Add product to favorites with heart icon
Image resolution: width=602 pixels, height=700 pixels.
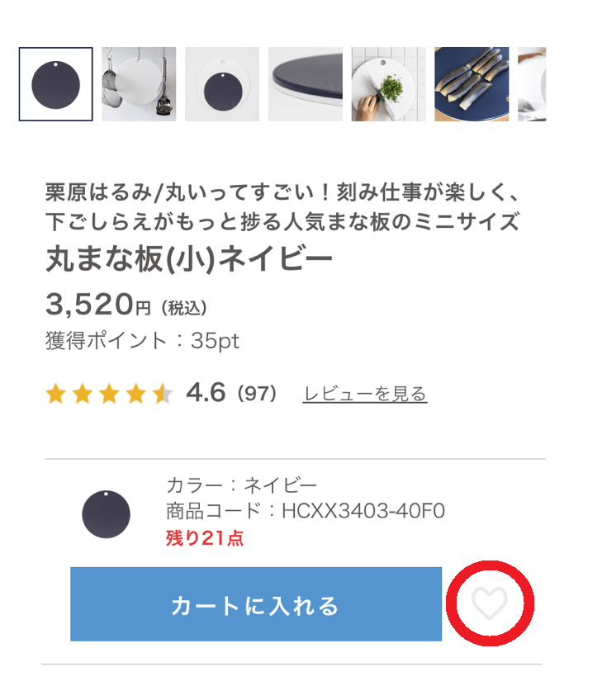[x=490, y=603]
